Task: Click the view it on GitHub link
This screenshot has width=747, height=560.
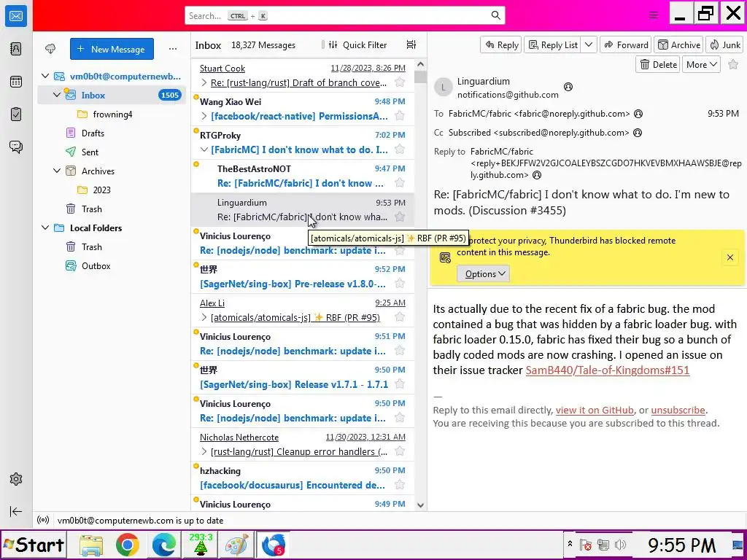Action: (595, 410)
